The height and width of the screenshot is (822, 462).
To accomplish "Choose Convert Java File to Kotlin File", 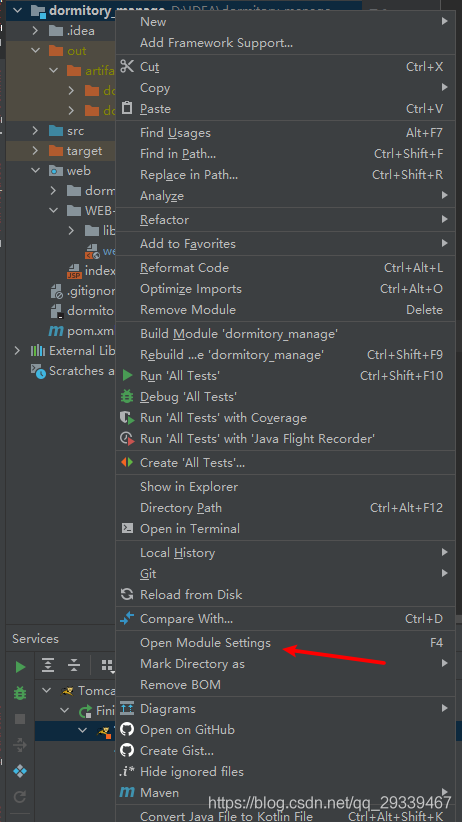I will pyautogui.click(x=285, y=816).
